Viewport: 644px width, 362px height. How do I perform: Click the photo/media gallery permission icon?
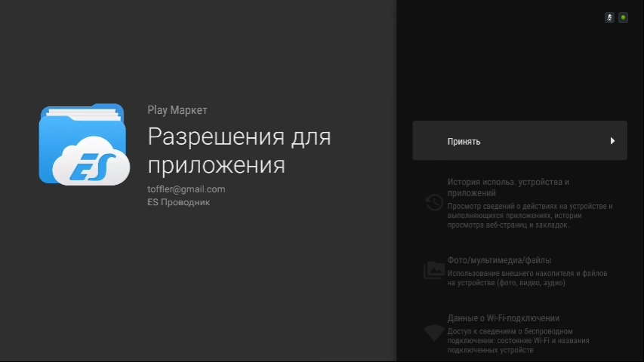click(433, 270)
